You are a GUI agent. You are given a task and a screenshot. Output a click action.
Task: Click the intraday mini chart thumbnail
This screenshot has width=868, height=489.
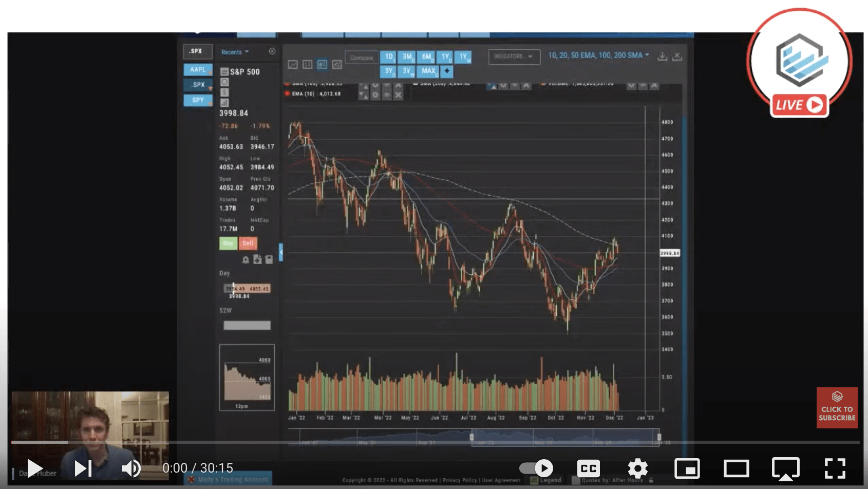[247, 378]
